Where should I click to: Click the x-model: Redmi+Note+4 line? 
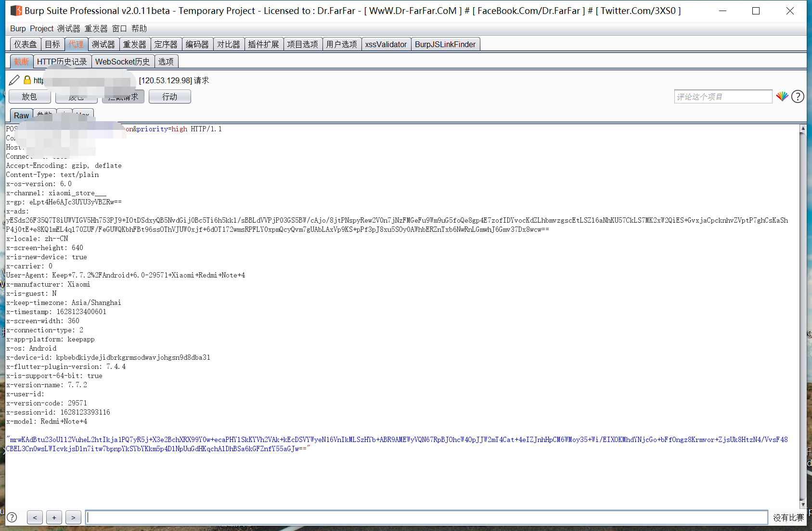pos(47,421)
